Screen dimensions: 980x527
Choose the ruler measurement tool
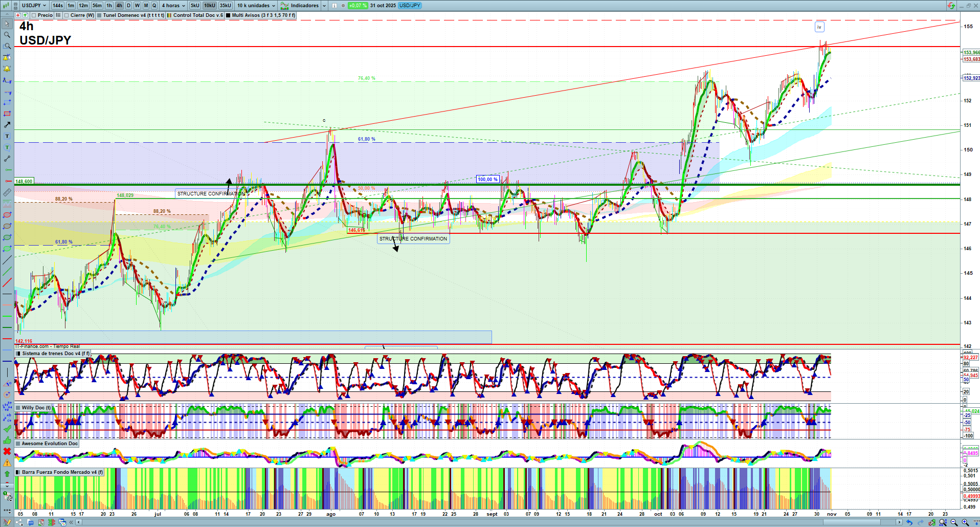pyautogui.click(x=7, y=192)
